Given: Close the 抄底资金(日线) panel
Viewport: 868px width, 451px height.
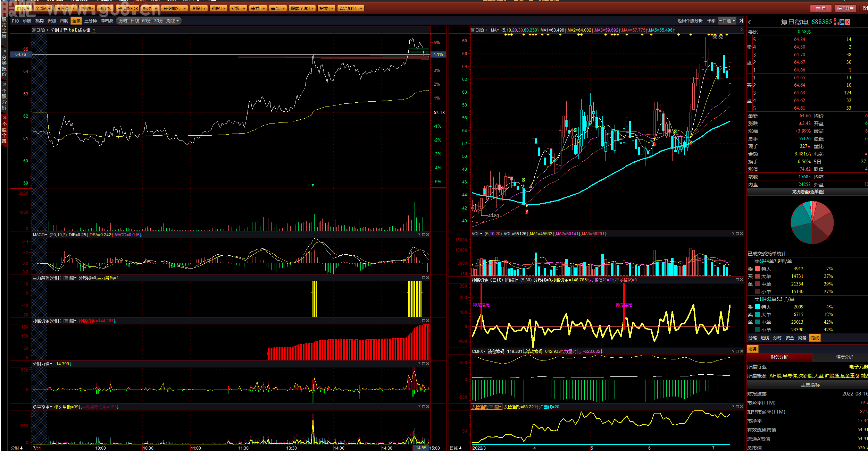Looking at the screenshot, I should (x=742, y=280).
